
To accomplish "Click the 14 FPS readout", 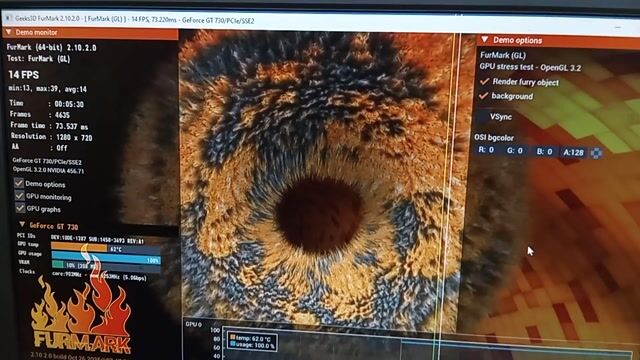I will coord(24,75).
